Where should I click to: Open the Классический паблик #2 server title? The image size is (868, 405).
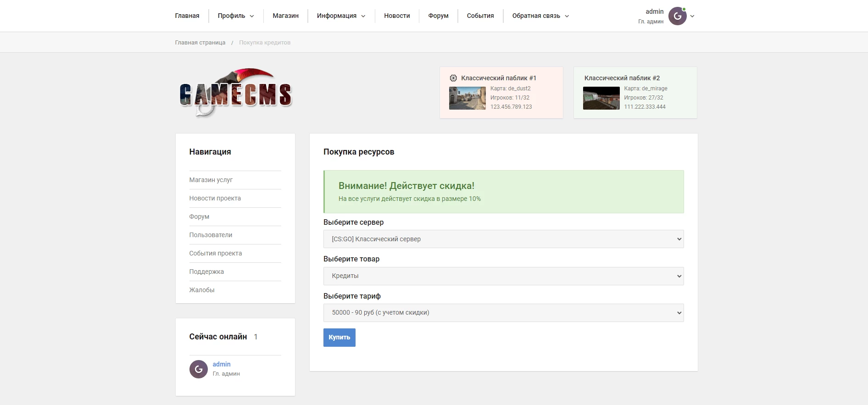pyautogui.click(x=622, y=78)
